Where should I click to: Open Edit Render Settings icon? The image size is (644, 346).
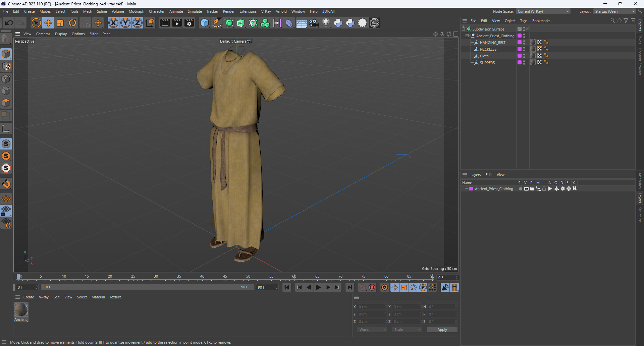190,23
